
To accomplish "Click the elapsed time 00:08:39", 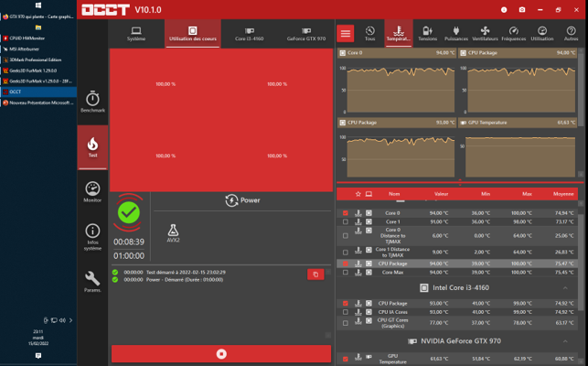I will pyautogui.click(x=129, y=242).
